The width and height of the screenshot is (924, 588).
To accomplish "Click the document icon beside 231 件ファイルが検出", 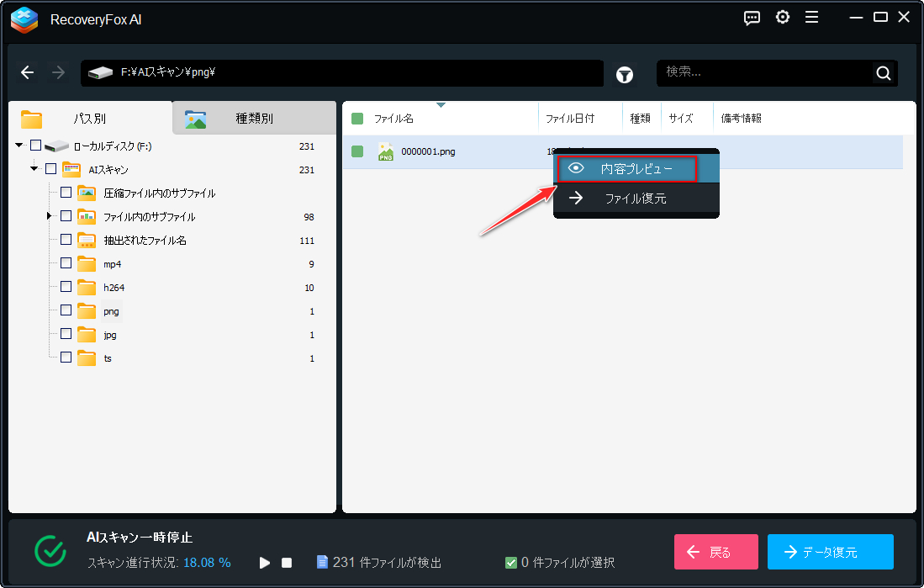I will [x=322, y=562].
